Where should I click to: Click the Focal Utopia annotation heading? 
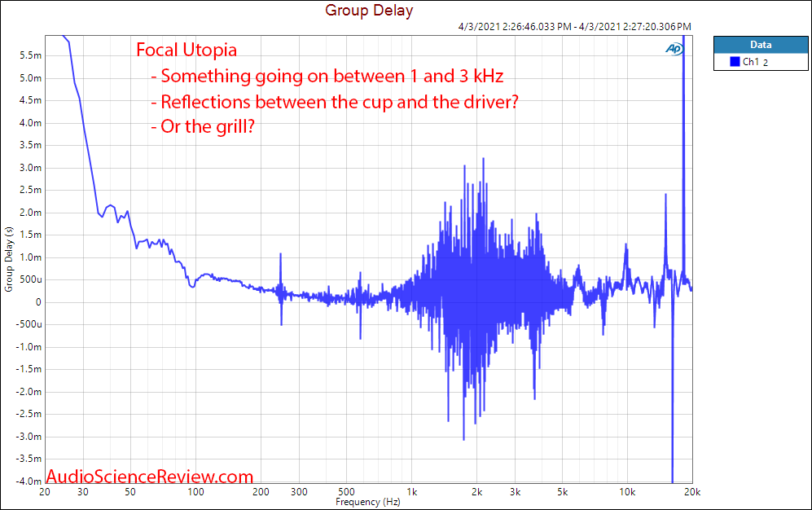coord(187,50)
